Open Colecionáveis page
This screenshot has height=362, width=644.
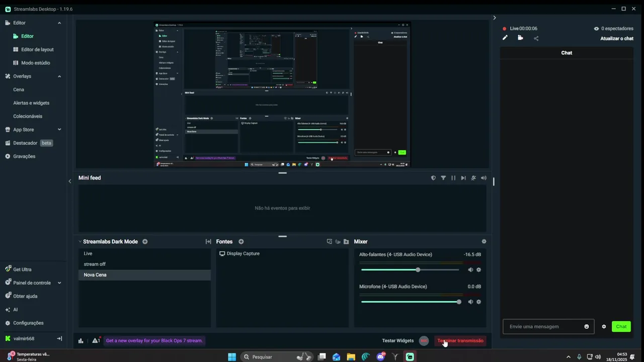point(28,116)
